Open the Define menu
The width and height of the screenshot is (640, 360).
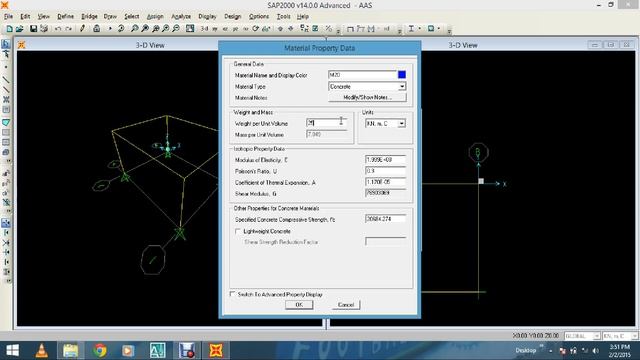(x=65, y=16)
